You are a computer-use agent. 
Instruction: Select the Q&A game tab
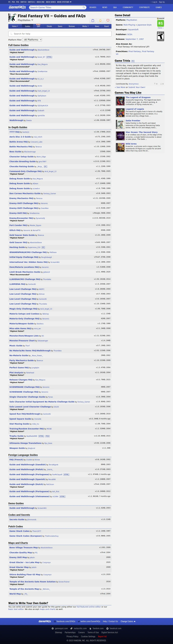38,26
